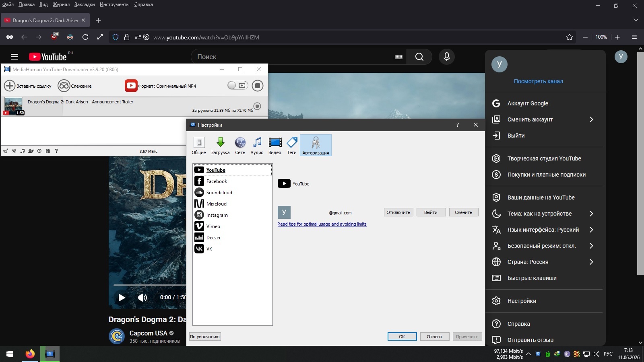Click the Вставить ссылку plus icon
644x362 pixels.
coord(10,86)
